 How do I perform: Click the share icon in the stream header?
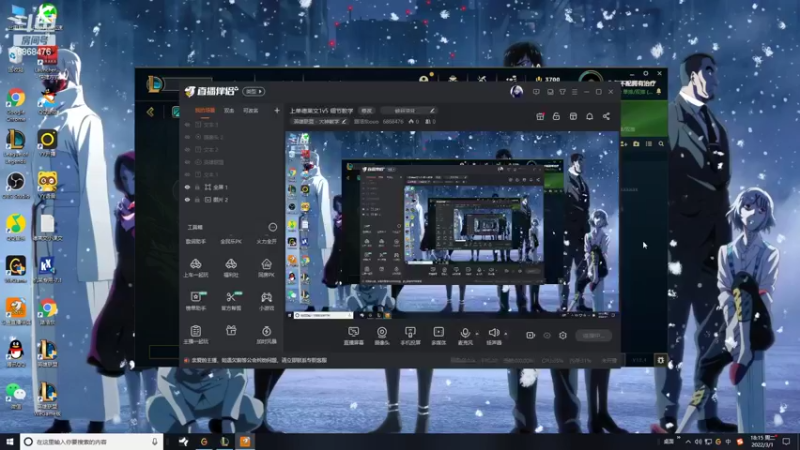(x=606, y=116)
